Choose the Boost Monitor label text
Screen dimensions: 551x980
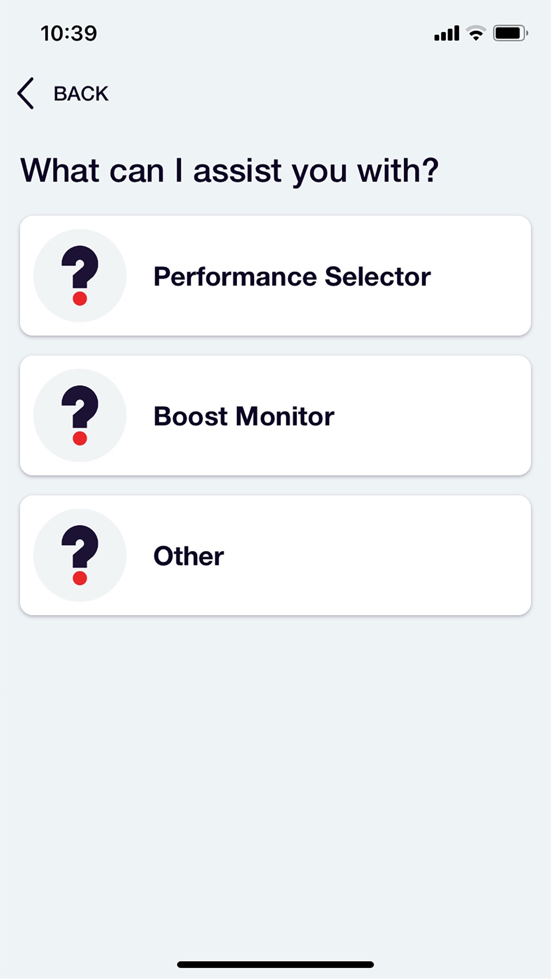tap(244, 416)
